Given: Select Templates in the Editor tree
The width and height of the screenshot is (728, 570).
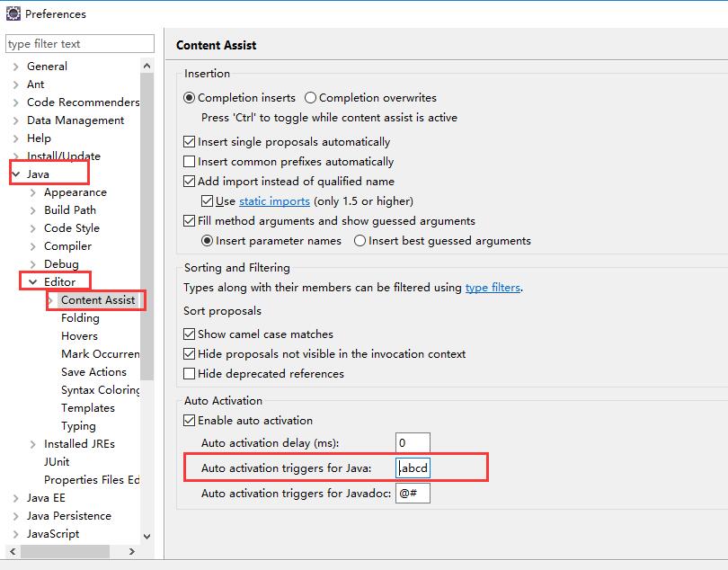Looking at the screenshot, I should point(88,408).
